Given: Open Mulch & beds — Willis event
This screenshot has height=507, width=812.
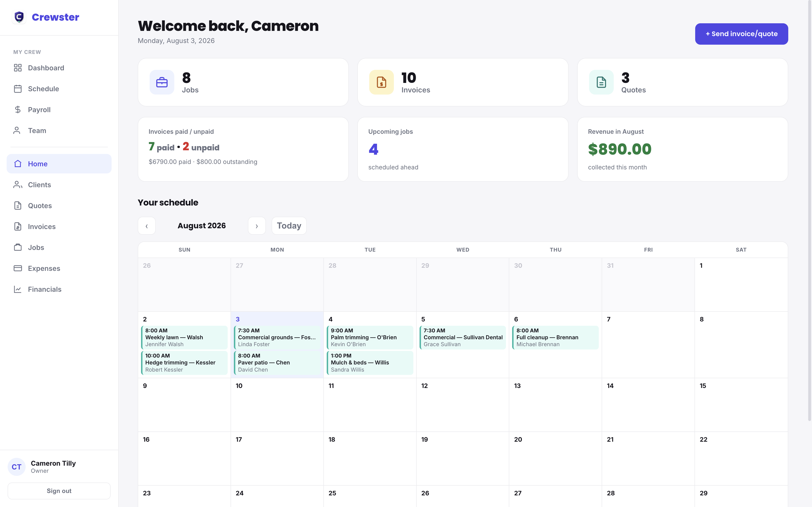Looking at the screenshot, I should click(370, 363).
